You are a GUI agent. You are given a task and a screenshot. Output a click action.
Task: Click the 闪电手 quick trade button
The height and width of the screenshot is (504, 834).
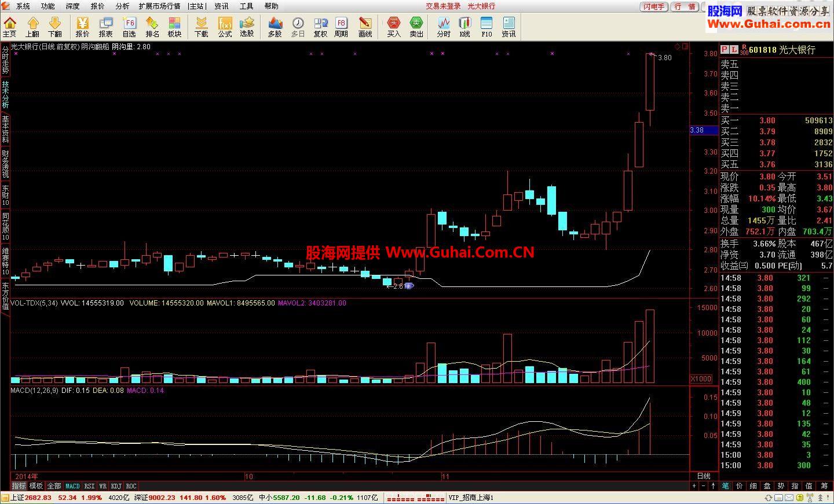pyautogui.click(x=654, y=6)
